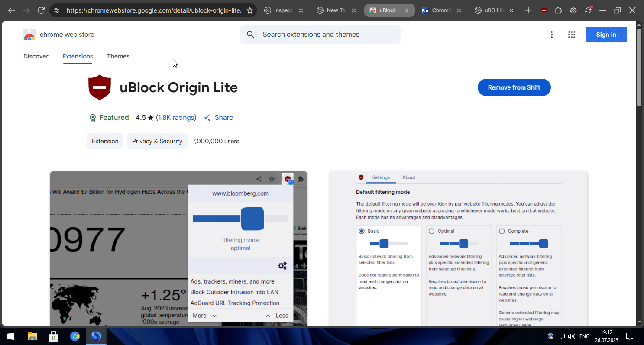Open the 1.8K ratings link
Viewport: 644px width, 345px height.
pos(176,118)
